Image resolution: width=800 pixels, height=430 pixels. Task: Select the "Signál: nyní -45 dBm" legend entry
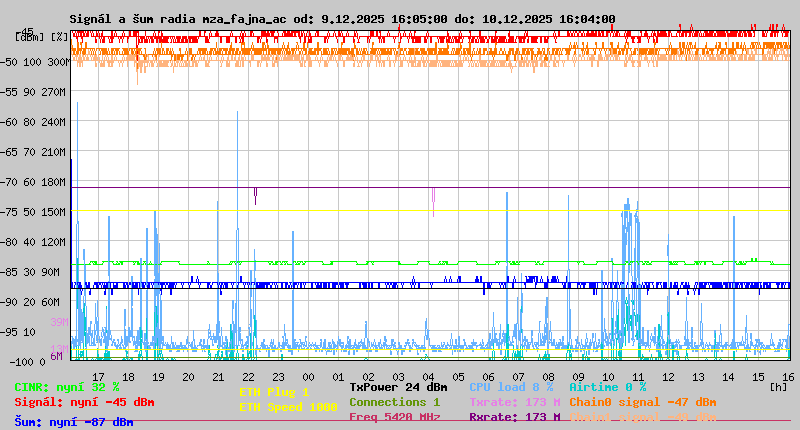[x=84, y=402]
